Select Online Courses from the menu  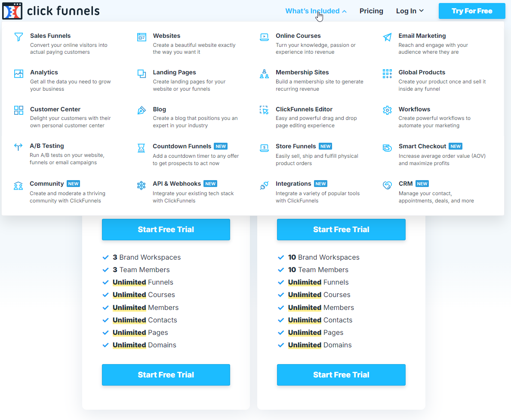tap(298, 36)
